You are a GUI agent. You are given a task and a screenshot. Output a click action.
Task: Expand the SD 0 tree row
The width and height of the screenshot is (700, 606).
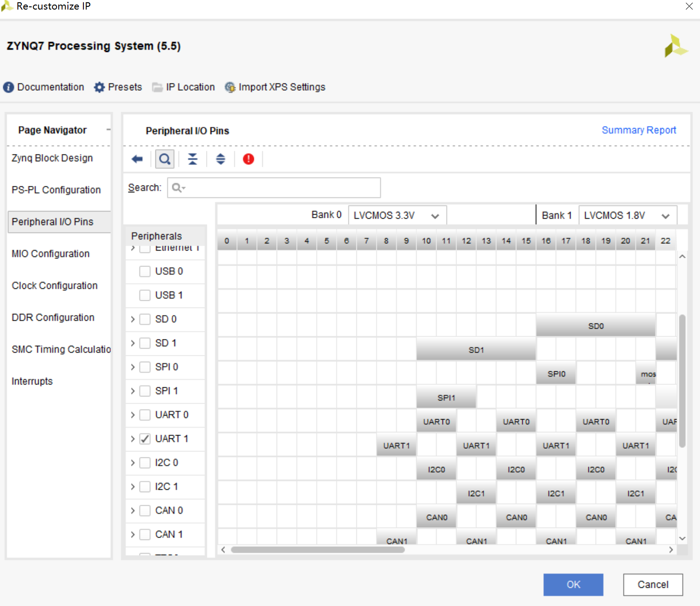[x=133, y=319]
